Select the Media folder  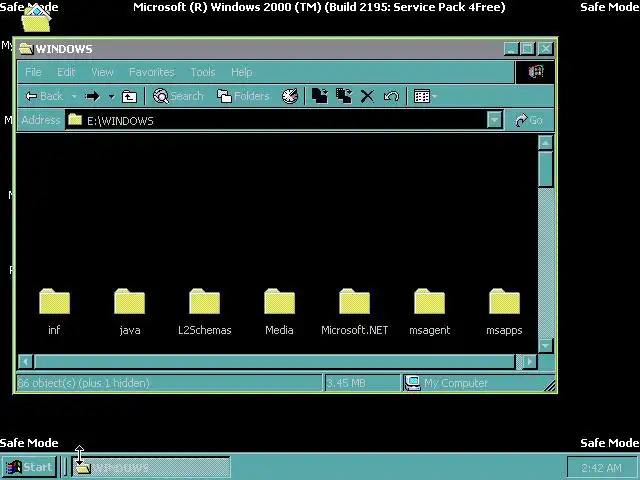pyautogui.click(x=279, y=312)
